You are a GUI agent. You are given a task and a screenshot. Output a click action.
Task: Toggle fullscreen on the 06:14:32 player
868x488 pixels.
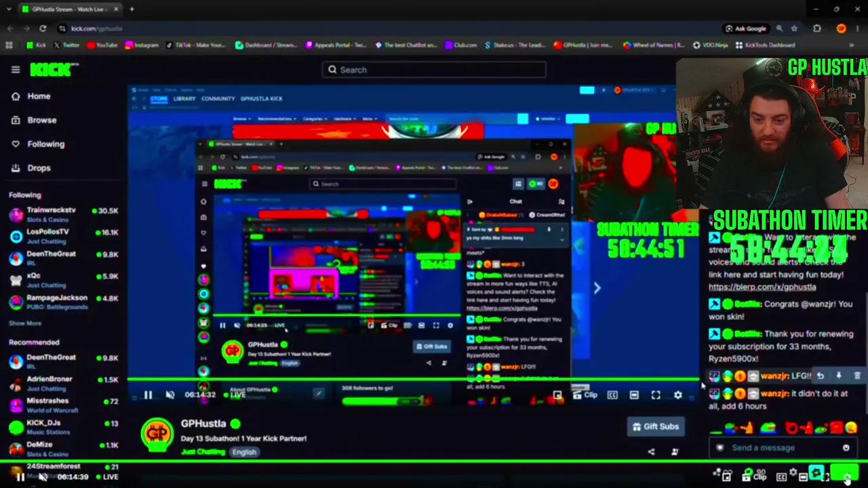(x=656, y=395)
